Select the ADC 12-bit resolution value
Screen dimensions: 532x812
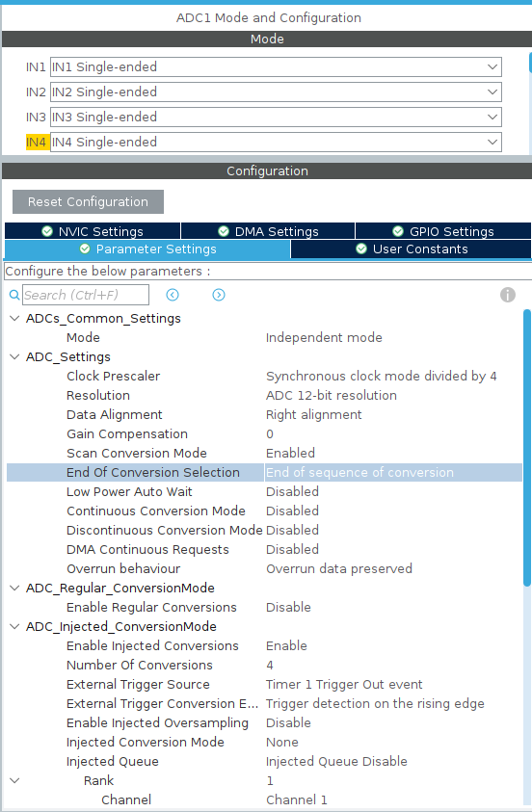[x=331, y=396]
